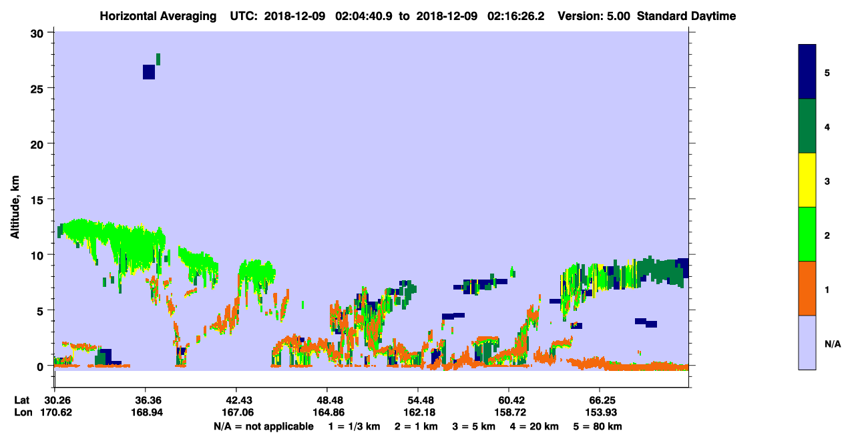Click the orange colorbar segment labeled 1
The height and width of the screenshot is (445, 868).
coord(807,288)
